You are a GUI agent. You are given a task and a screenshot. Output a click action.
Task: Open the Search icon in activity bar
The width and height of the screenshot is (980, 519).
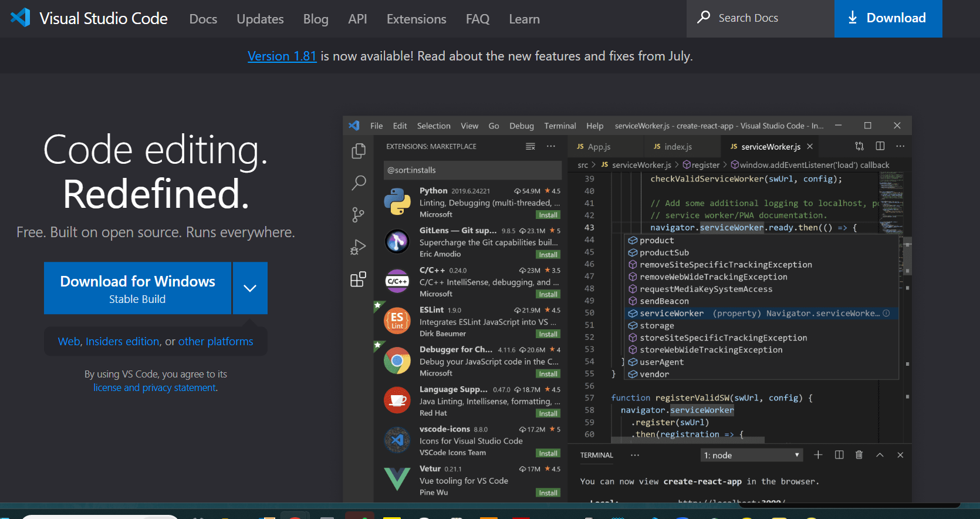pyautogui.click(x=359, y=183)
